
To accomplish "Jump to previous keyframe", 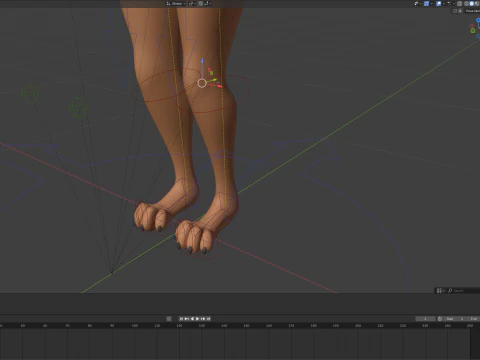I will pyautogui.click(x=187, y=319).
